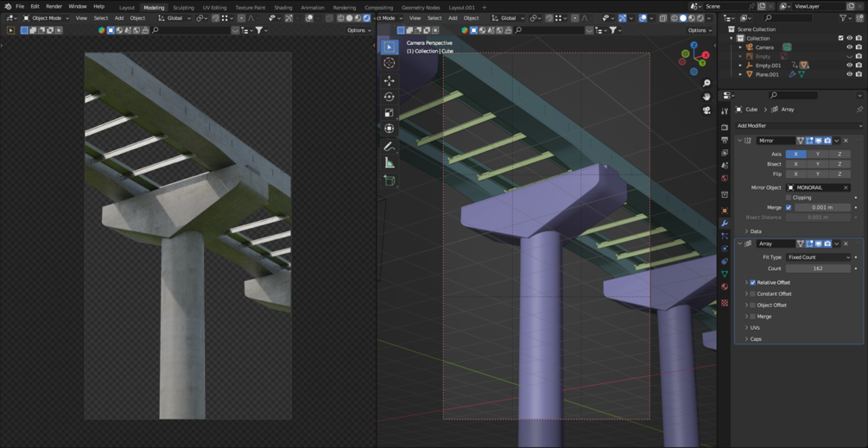Toggle Camera visibility eye in outliner

click(x=849, y=47)
